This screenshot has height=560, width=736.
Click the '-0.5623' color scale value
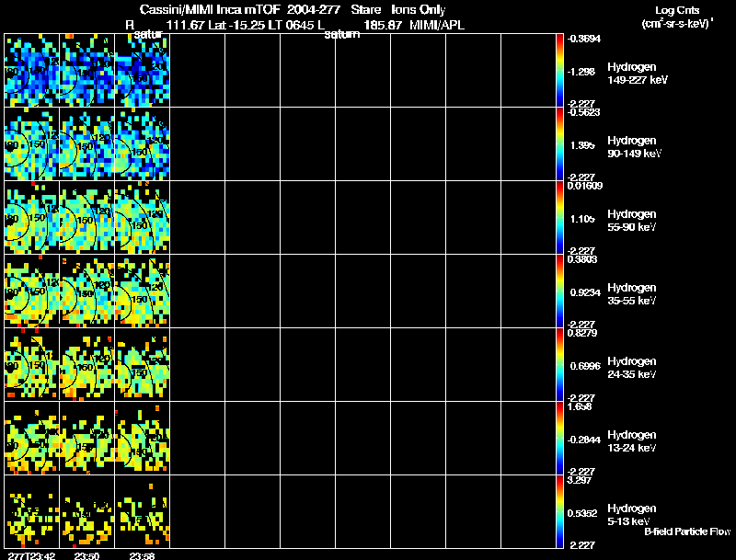[x=583, y=112]
